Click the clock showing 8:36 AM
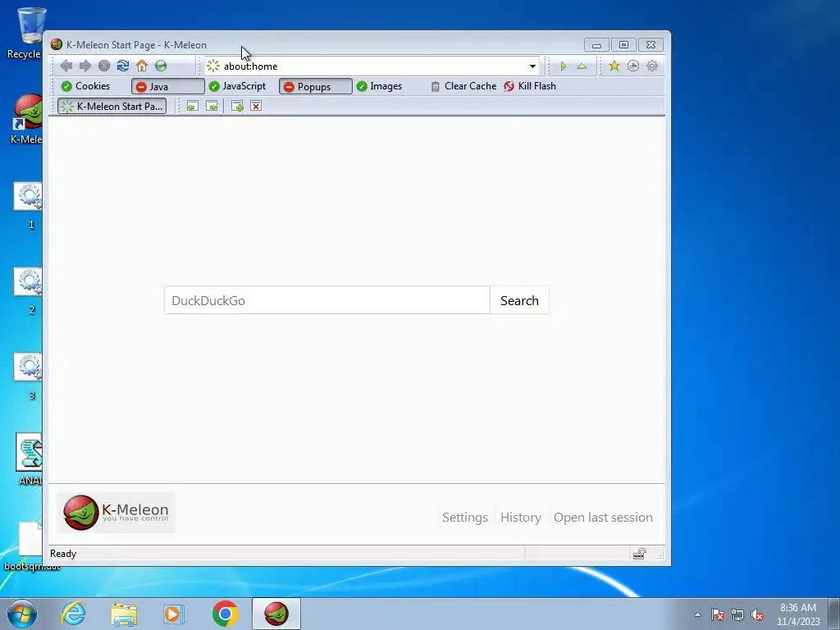840x630 pixels. pos(798,614)
